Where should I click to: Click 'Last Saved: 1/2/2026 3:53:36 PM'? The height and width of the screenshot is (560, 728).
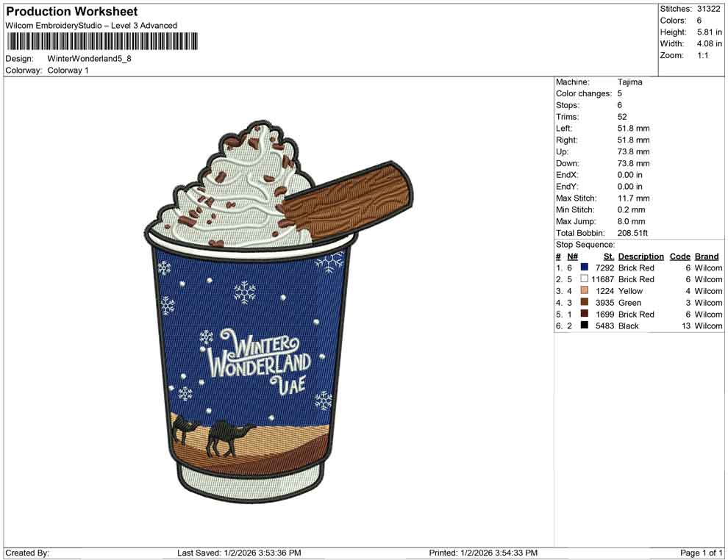coord(239,553)
